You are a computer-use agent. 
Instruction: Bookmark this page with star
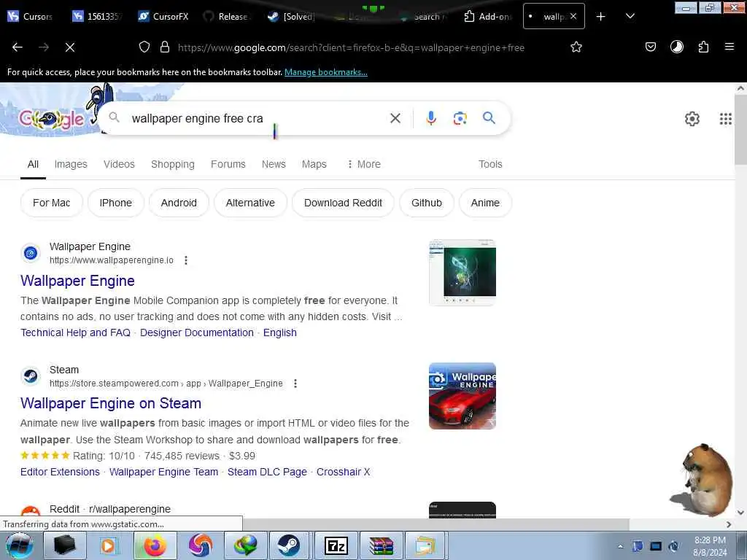click(x=576, y=47)
